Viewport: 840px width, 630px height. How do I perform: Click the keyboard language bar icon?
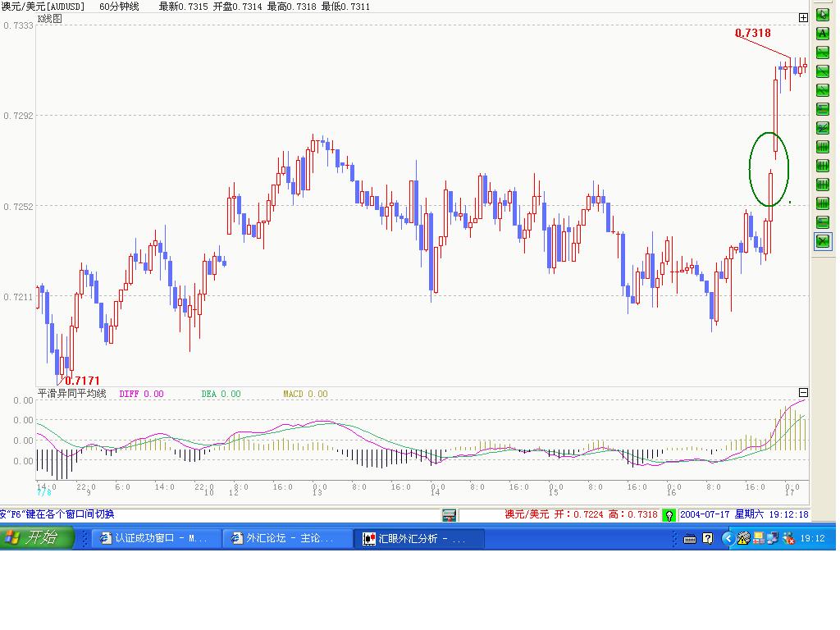point(690,539)
